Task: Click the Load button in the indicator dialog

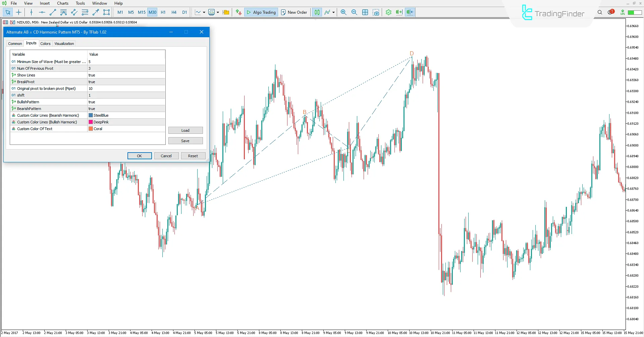Action: [185, 130]
